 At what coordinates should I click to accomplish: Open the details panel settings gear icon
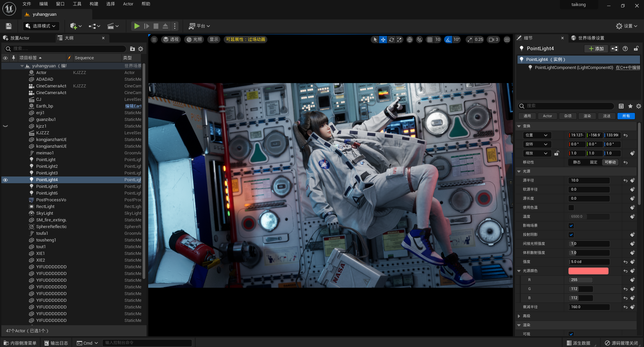(639, 106)
